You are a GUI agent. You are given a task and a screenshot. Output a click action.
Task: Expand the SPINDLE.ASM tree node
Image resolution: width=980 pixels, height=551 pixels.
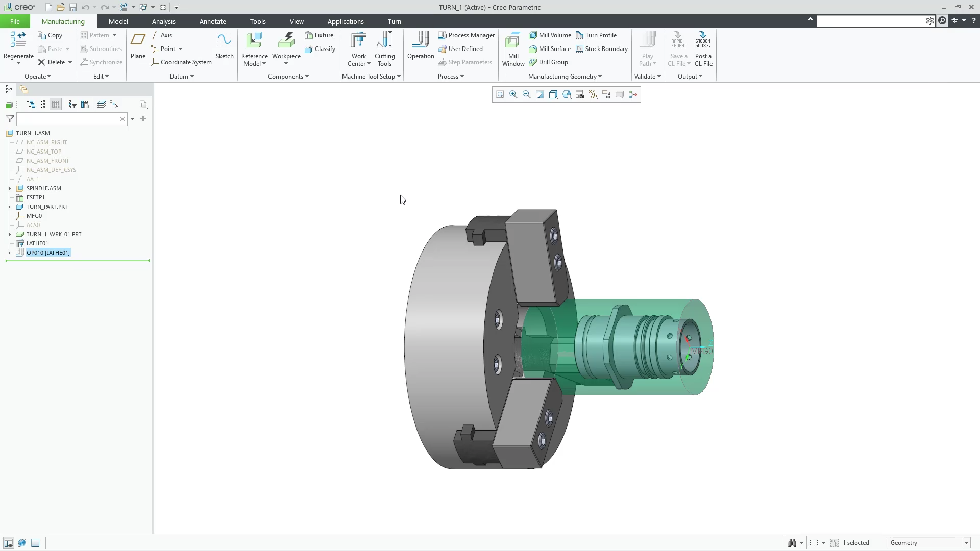tap(9, 188)
